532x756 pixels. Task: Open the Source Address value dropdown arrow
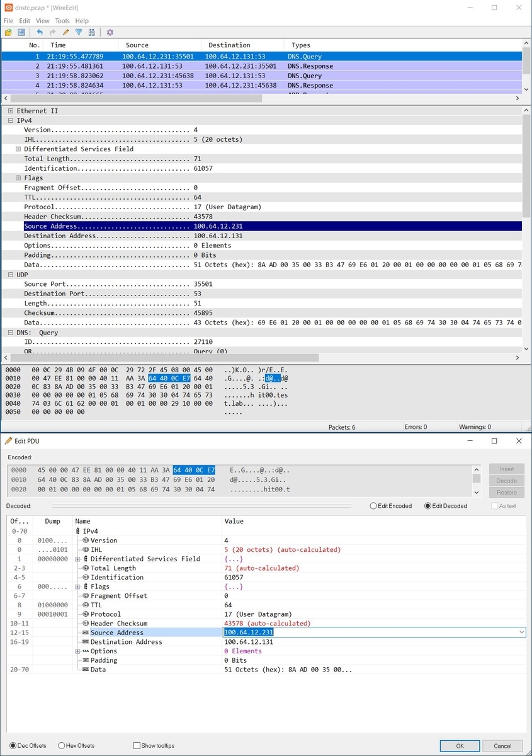tap(521, 633)
